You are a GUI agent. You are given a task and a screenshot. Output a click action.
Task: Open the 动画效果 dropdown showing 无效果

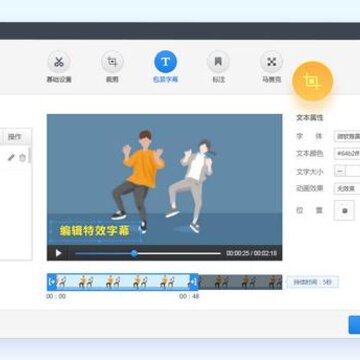347,189
